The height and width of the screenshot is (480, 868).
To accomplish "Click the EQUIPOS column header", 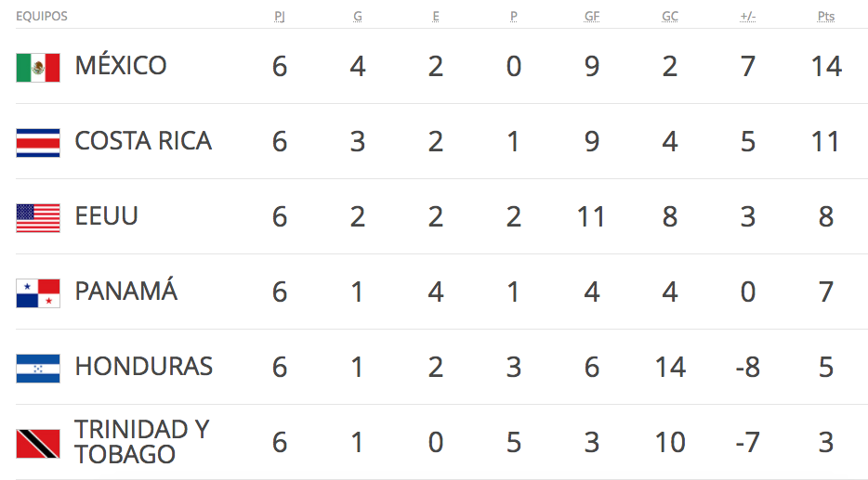I will click(x=42, y=17).
